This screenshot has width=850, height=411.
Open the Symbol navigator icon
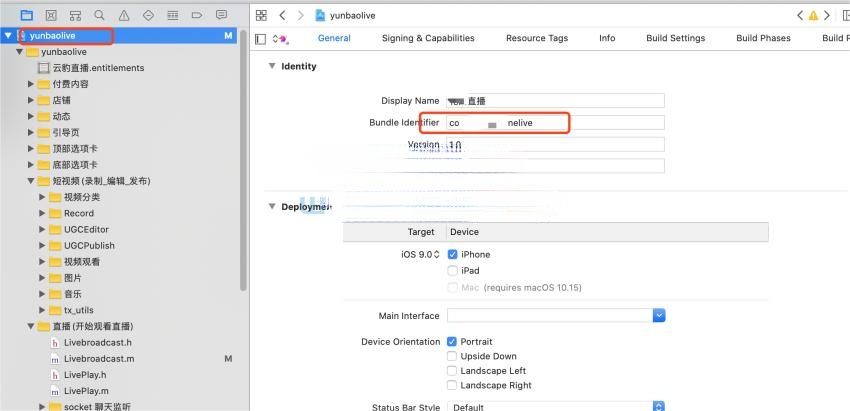click(x=75, y=15)
